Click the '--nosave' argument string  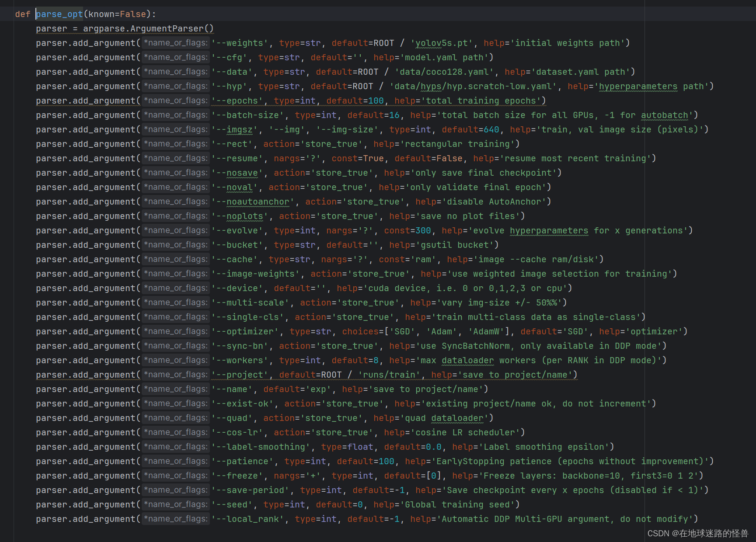click(x=237, y=173)
